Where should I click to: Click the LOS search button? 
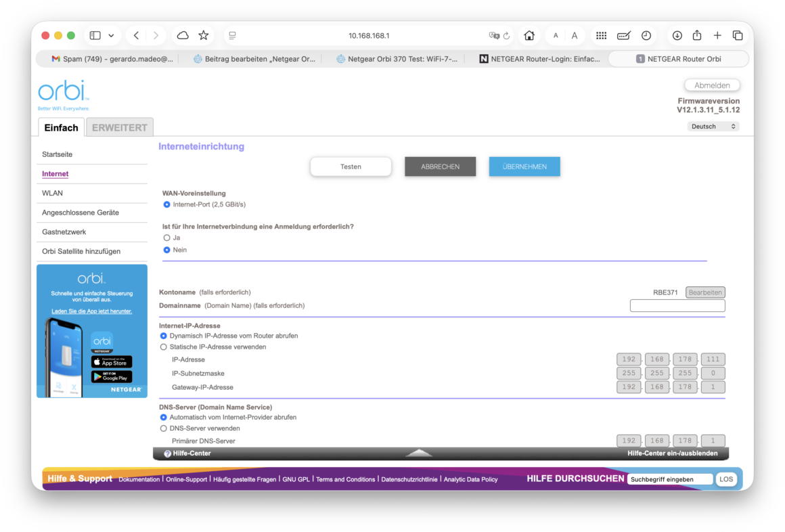[x=726, y=479]
